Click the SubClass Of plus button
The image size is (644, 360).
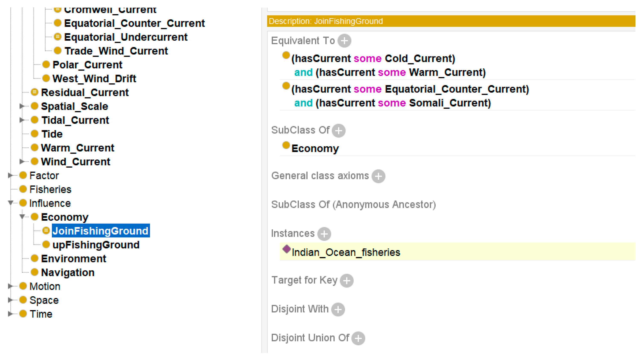(339, 130)
